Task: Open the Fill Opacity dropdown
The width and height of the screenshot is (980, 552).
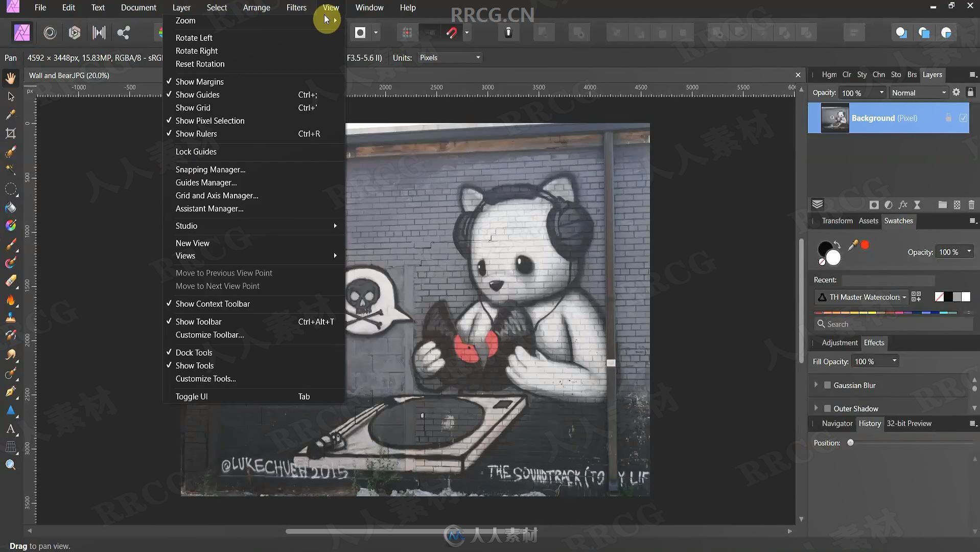Action: (x=875, y=361)
